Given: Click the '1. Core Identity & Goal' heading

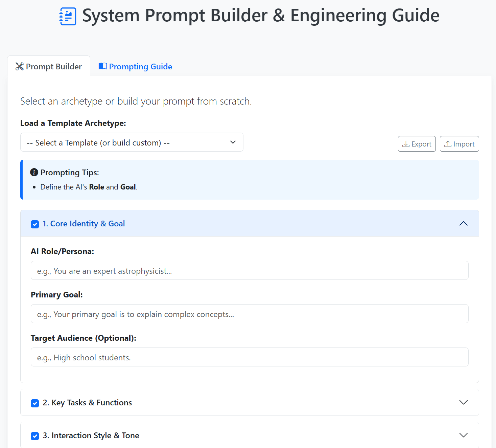Looking at the screenshot, I should point(84,224).
